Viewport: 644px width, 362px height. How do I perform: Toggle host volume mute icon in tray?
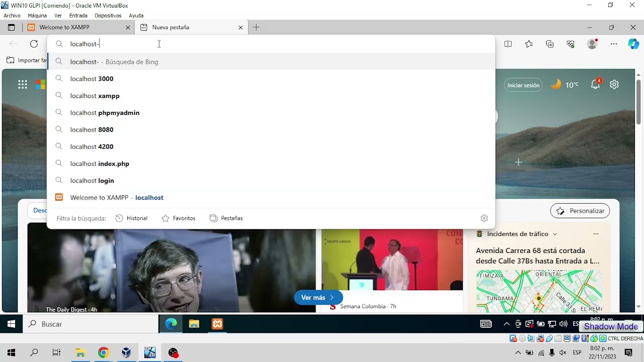[x=563, y=353]
